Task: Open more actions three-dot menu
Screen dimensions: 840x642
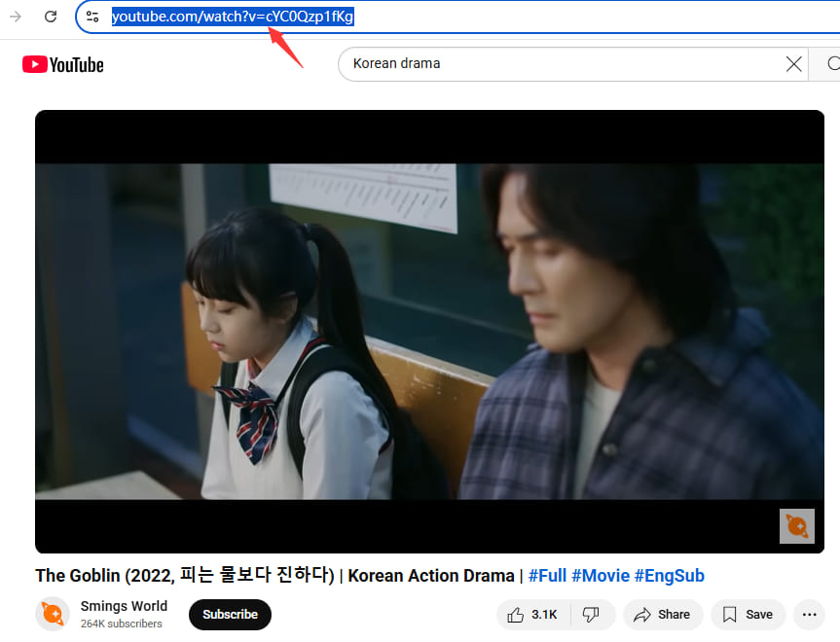Action: (810, 615)
